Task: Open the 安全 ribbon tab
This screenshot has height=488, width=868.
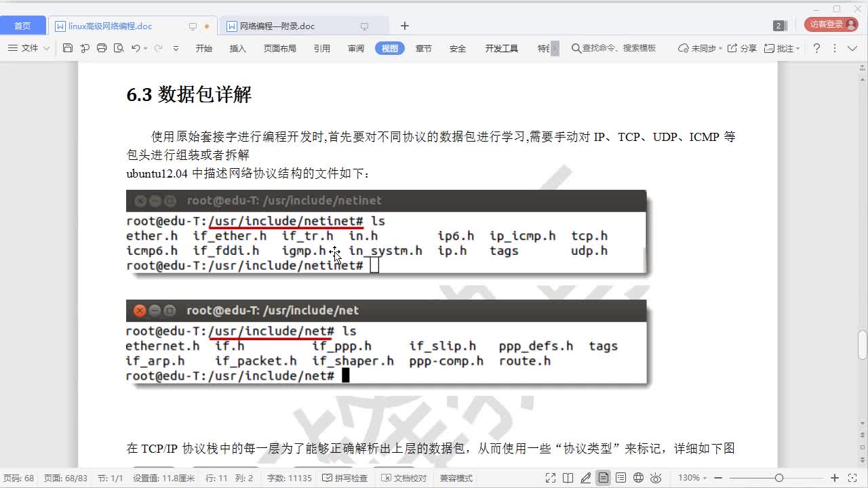Action: (x=458, y=48)
